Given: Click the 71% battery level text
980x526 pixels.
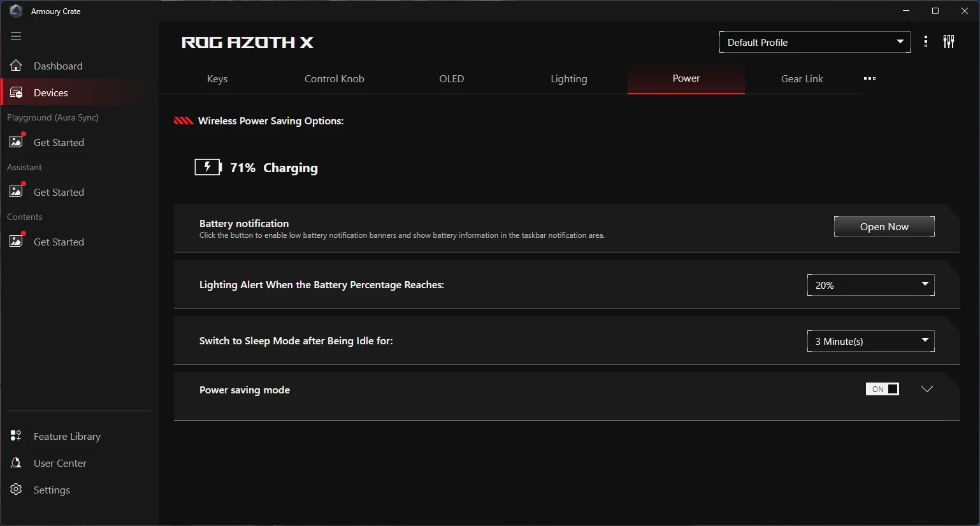Looking at the screenshot, I should tap(243, 168).
